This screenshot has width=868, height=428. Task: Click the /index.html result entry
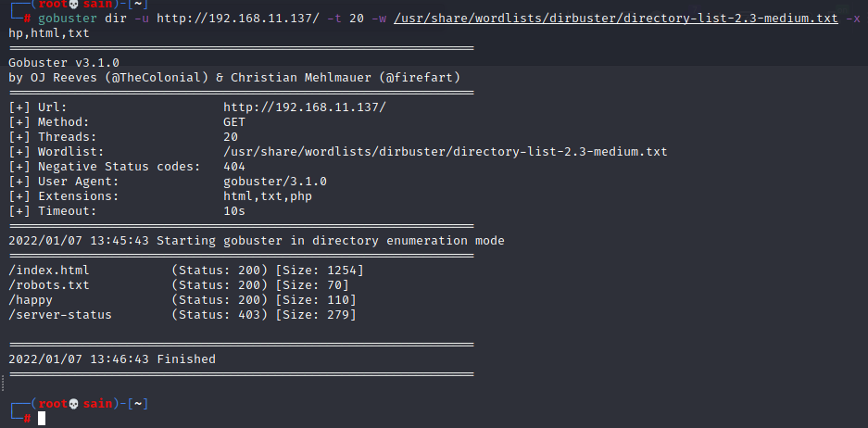pyautogui.click(x=49, y=271)
